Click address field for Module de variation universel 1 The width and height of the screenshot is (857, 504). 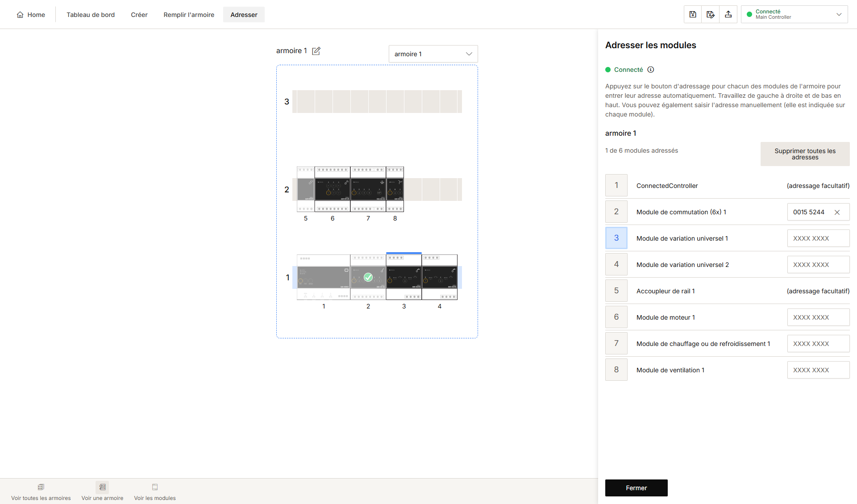point(819,238)
